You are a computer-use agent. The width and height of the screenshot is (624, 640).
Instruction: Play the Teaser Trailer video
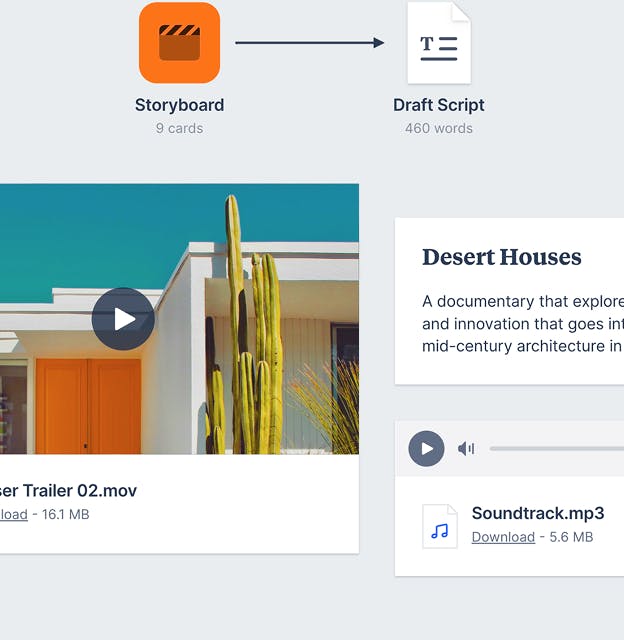click(x=123, y=319)
